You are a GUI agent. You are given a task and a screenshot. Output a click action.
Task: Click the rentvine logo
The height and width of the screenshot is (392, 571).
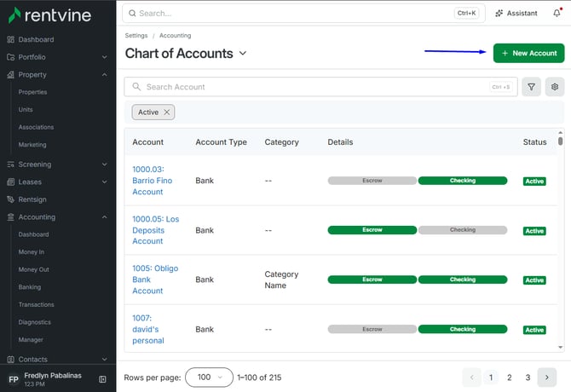point(49,15)
